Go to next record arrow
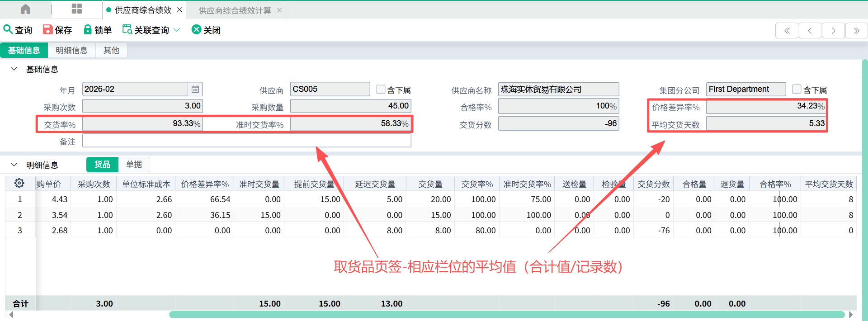 point(833,31)
